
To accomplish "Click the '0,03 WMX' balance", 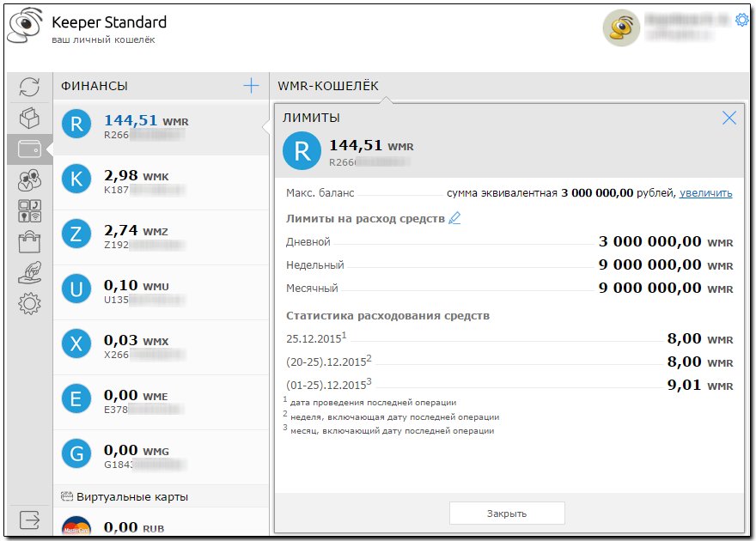I will click(137, 340).
